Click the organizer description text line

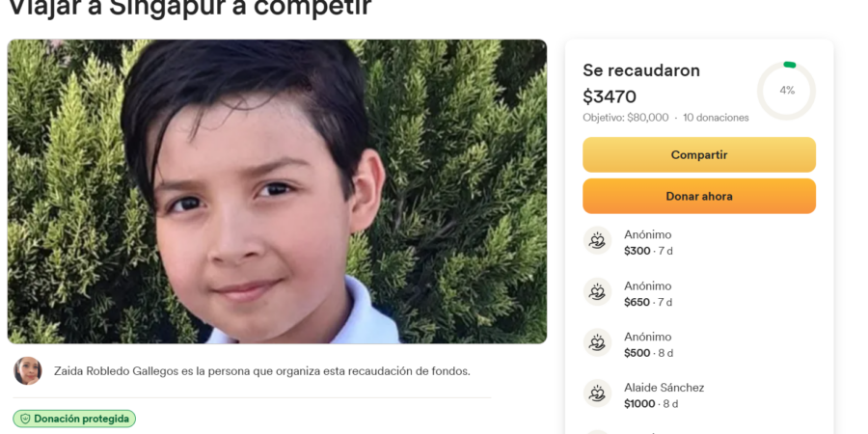click(x=261, y=371)
